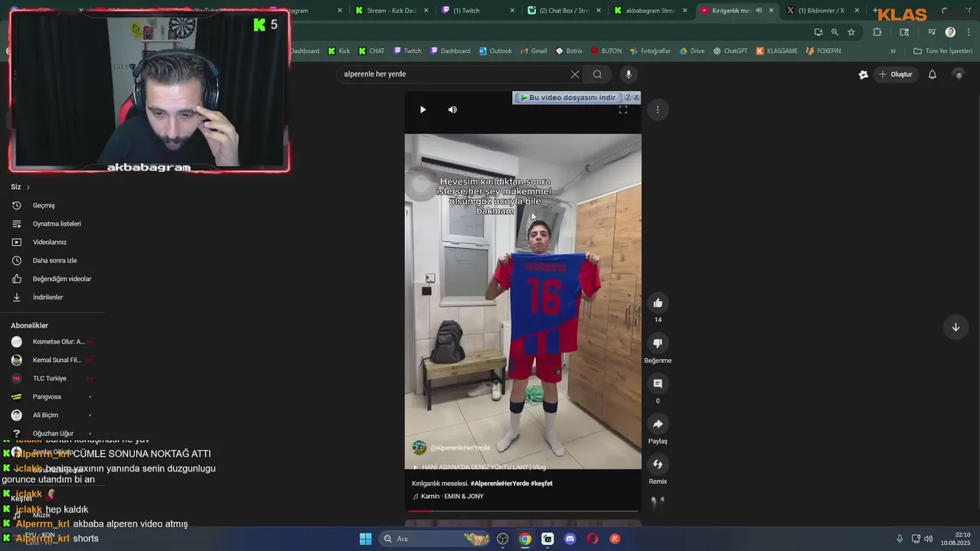The width and height of the screenshot is (980, 551).
Task: Clear the search box text
Action: pyautogui.click(x=575, y=74)
